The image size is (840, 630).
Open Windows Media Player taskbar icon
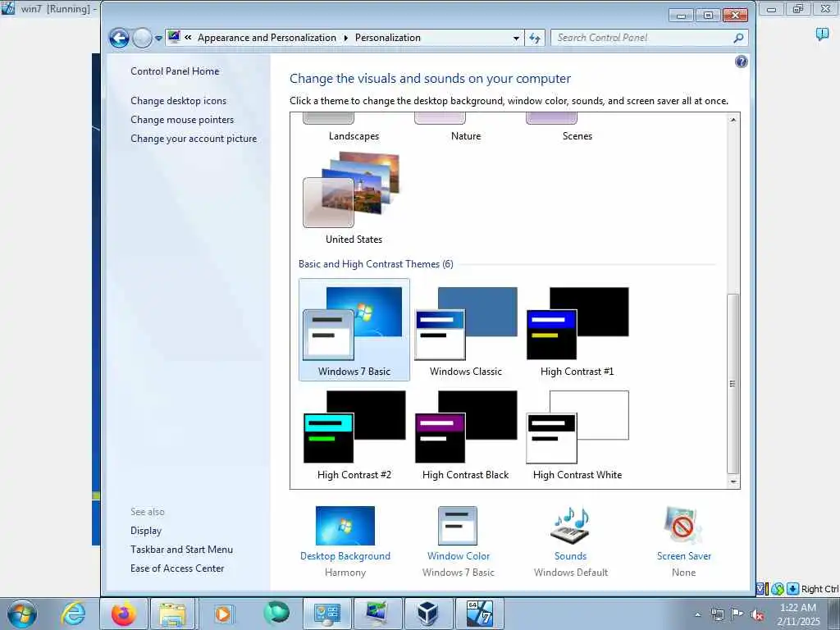[223, 614]
